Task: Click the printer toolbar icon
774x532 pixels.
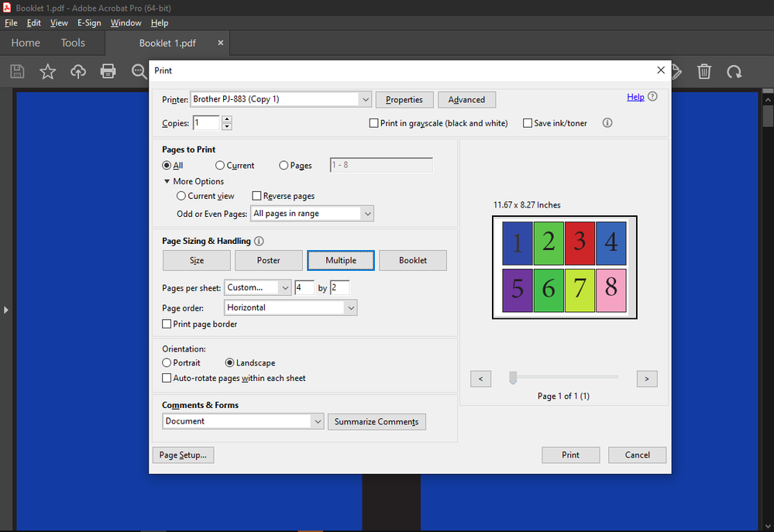Action: [108, 71]
